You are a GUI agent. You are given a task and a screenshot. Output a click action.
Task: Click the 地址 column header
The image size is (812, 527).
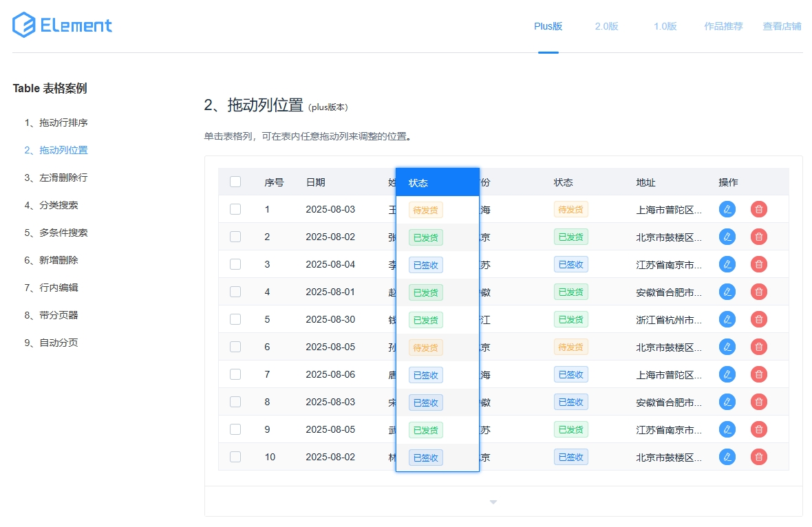click(645, 182)
